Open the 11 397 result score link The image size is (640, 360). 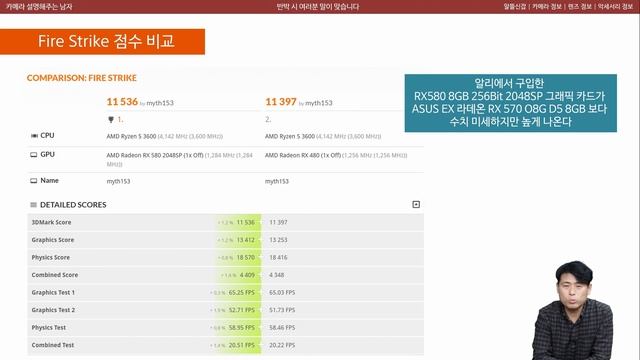281,102
